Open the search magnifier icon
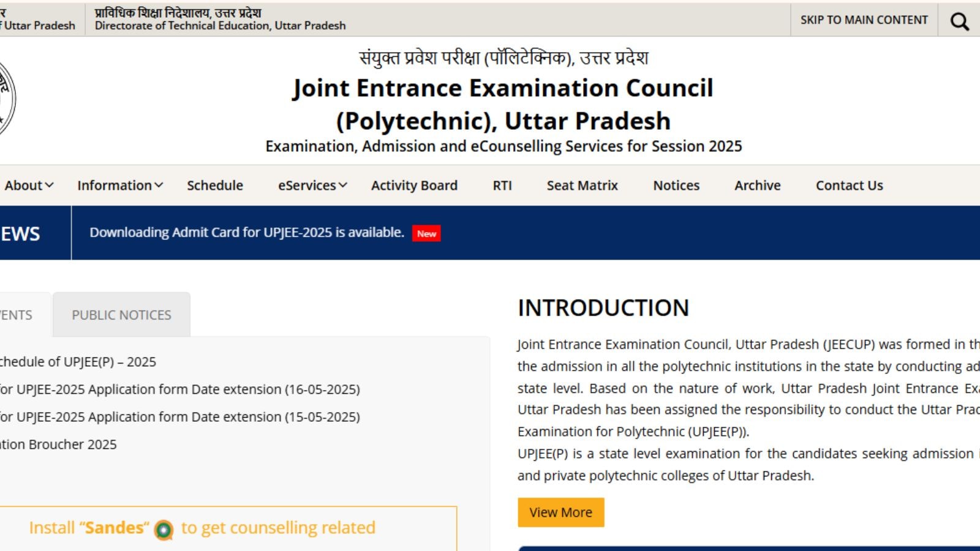Screen dimensions: 980x551 959,21
